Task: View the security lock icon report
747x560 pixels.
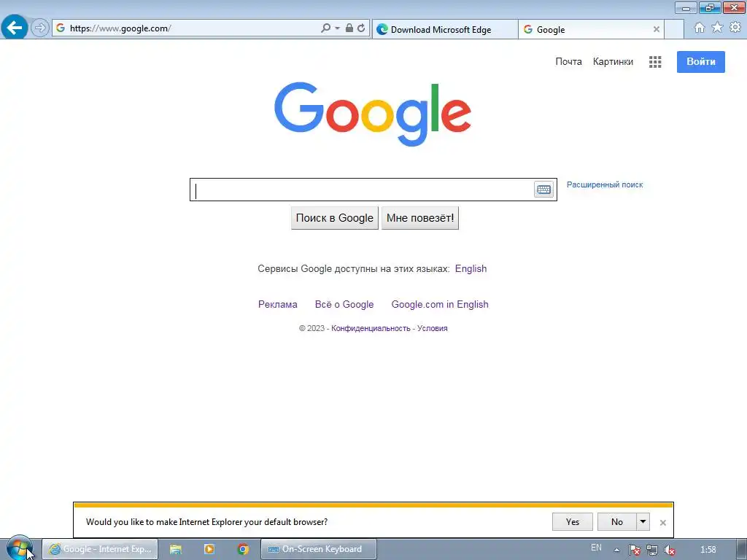Action: pos(349,28)
